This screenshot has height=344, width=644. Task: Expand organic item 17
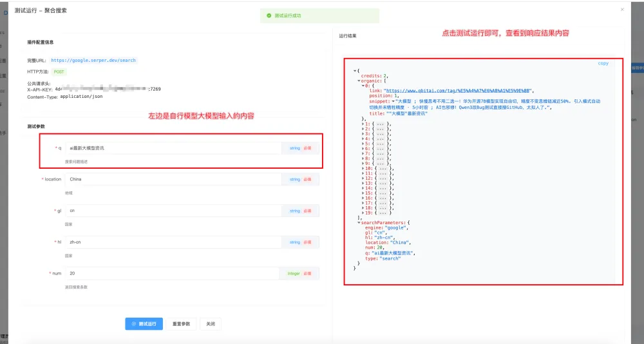[363, 203]
